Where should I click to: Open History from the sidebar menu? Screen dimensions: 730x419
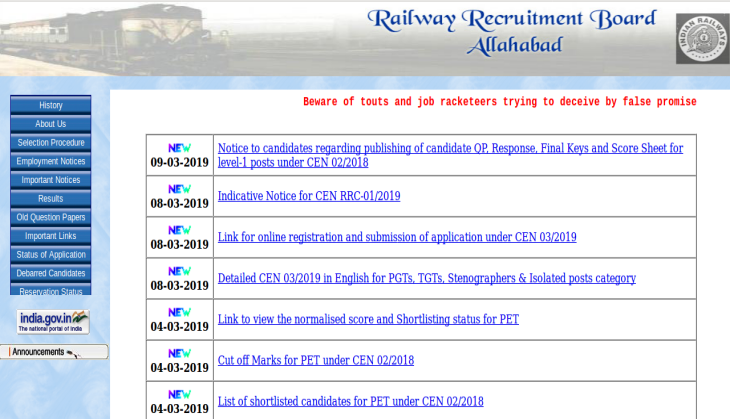coord(51,105)
